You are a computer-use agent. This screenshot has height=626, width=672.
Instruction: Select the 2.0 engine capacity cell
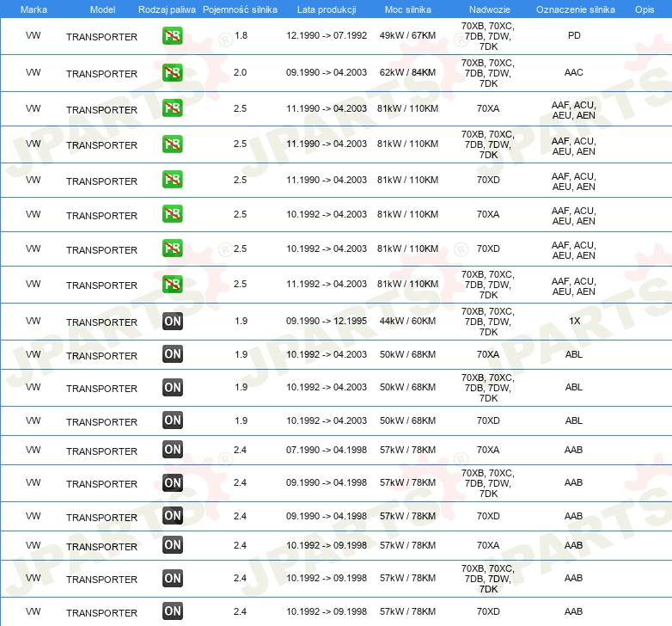[x=240, y=72]
